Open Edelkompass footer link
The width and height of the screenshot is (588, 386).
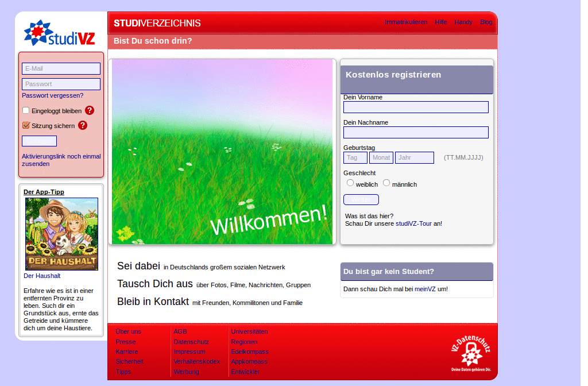click(x=250, y=352)
